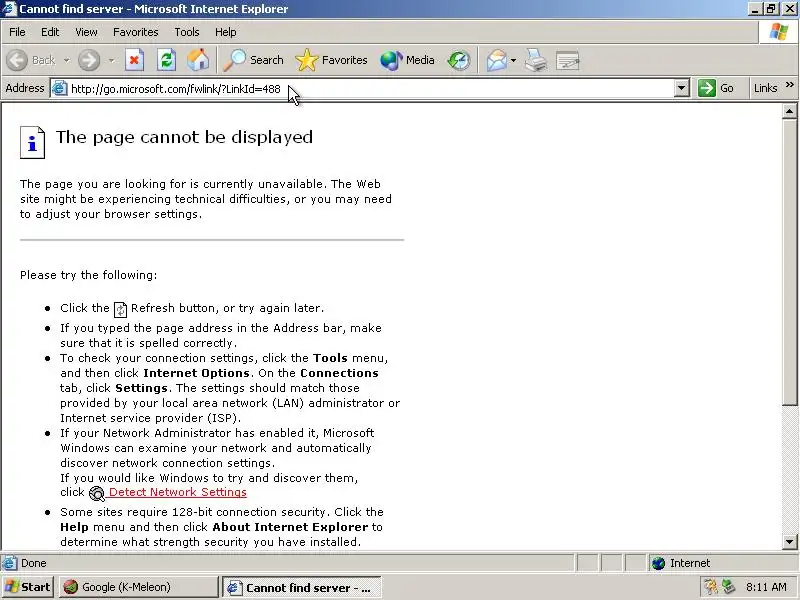This screenshot has width=800, height=600.
Task: Open the Back history dropdown arrow
Action: tap(66, 60)
